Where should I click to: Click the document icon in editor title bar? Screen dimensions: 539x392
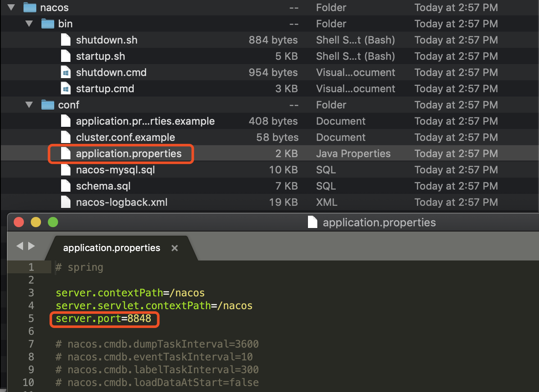(313, 222)
